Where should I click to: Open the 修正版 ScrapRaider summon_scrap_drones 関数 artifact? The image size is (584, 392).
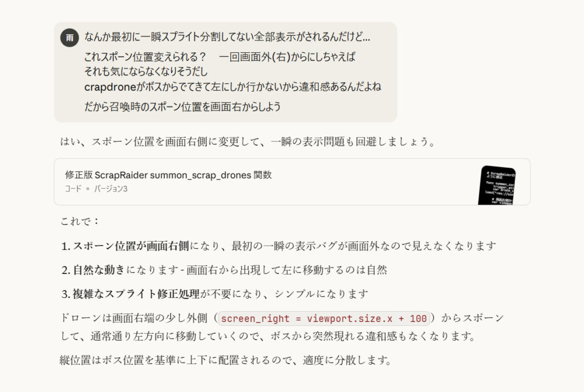pos(168,175)
